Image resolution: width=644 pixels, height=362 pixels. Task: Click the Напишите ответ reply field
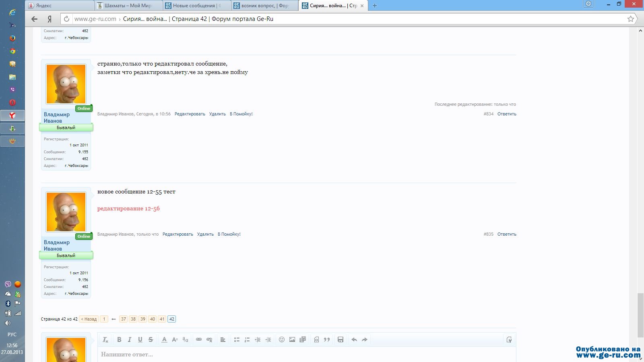coord(306,354)
